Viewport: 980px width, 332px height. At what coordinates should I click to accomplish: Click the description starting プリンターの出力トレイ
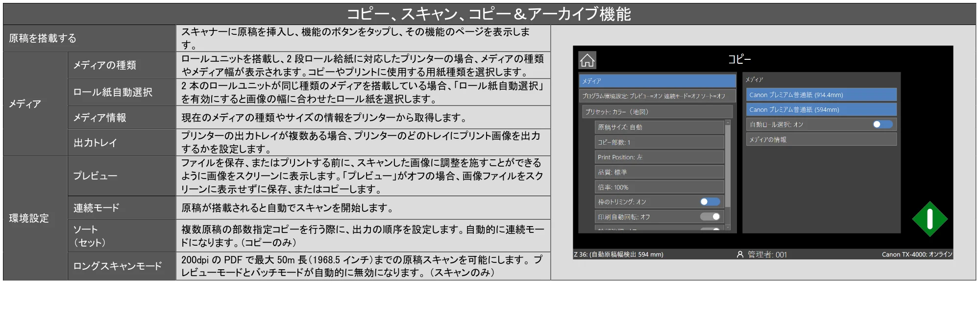tap(363, 143)
